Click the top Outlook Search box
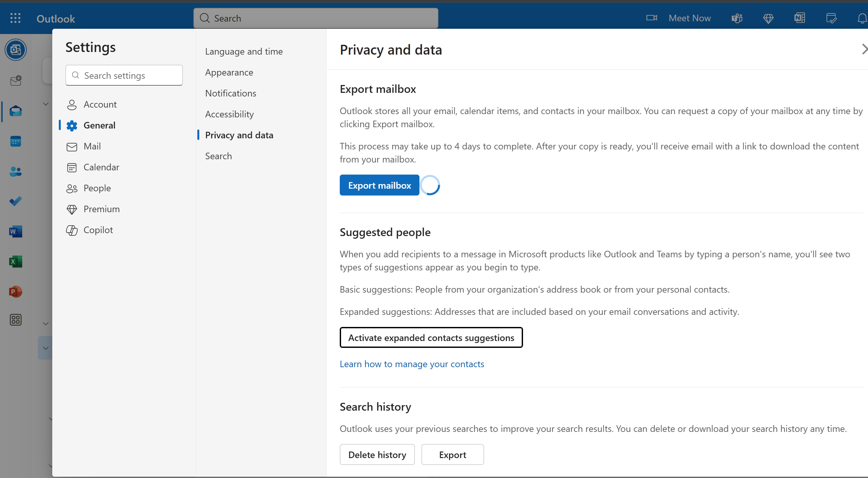The width and height of the screenshot is (868, 478). (x=316, y=18)
